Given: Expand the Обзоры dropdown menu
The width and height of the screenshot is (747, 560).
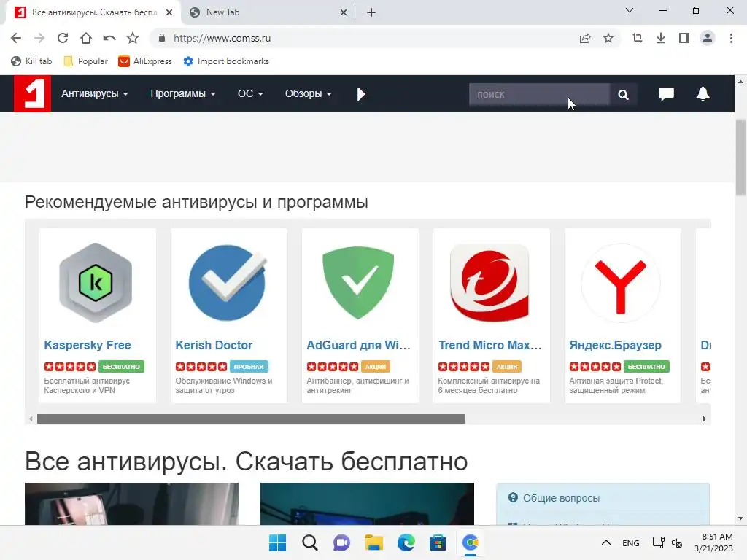Looking at the screenshot, I should [x=309, y=94].
